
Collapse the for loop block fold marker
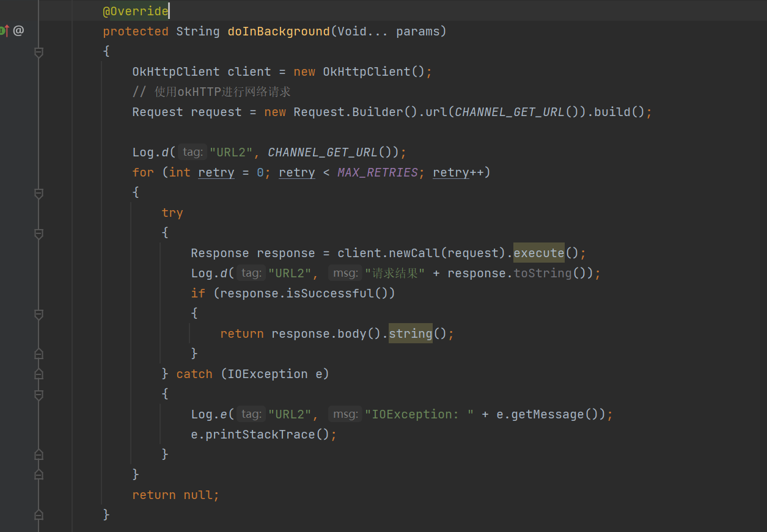[39, 194]
